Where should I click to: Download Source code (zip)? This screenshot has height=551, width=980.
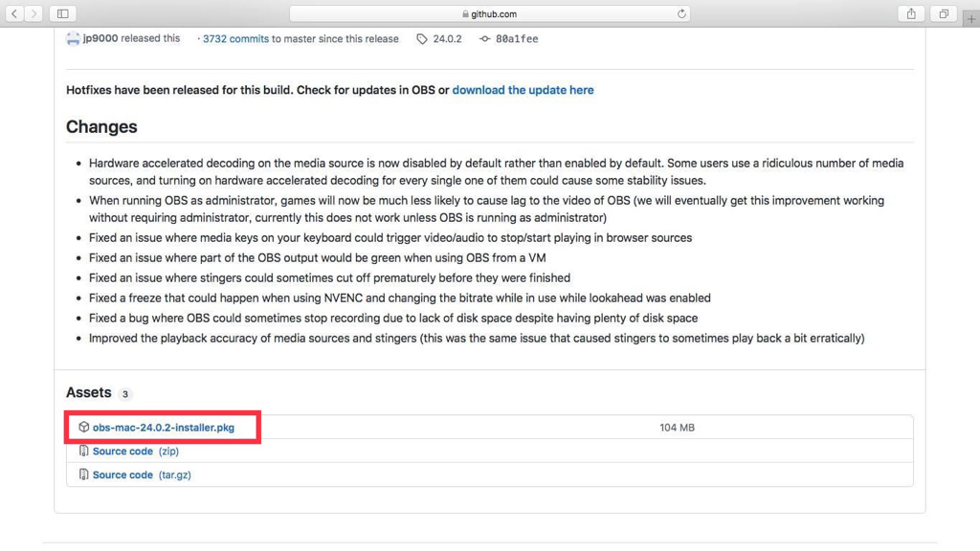coord(136,452)
